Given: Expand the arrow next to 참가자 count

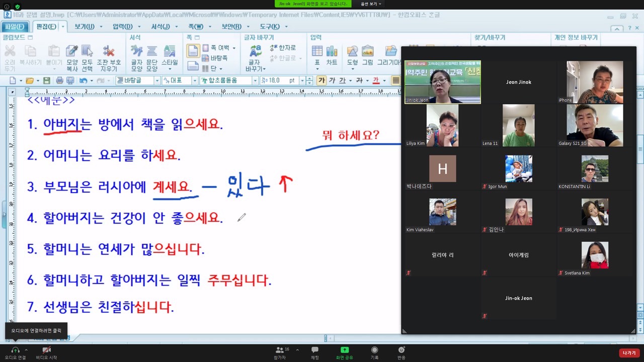Looking at the screenshot, I should point(297,350).
